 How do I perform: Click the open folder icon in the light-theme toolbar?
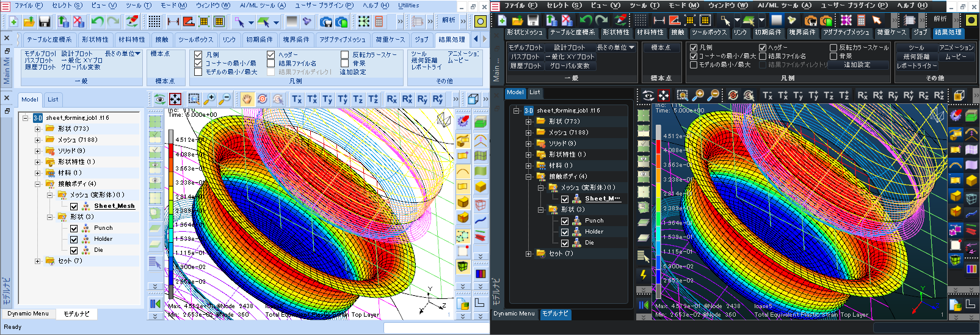pyautogui.click(x=29, y=21)
